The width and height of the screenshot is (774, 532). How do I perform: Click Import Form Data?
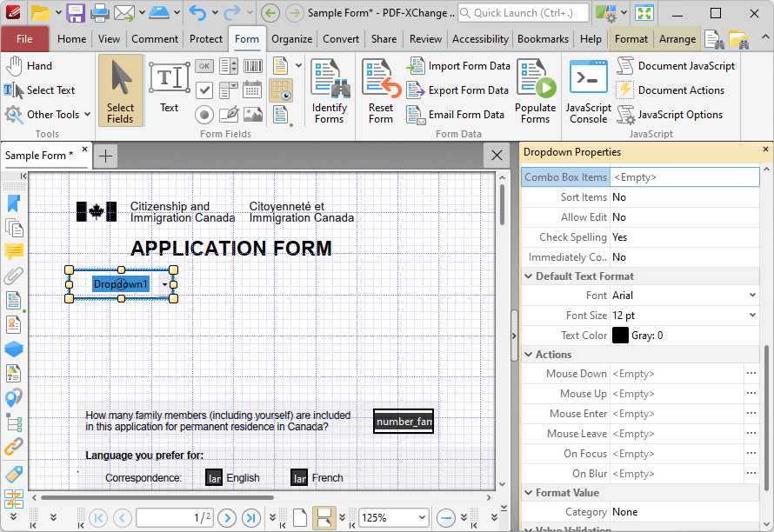pos(458,66)
